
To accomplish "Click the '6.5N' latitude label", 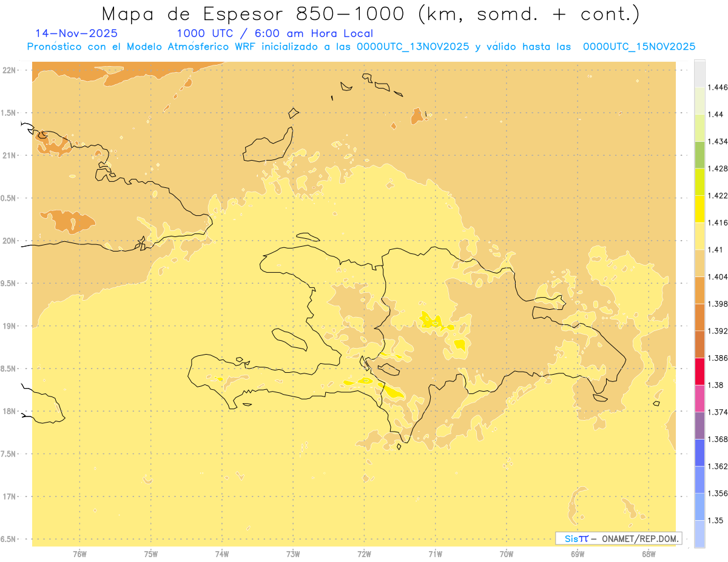I will pyautogui.click(x=9, y=539).
